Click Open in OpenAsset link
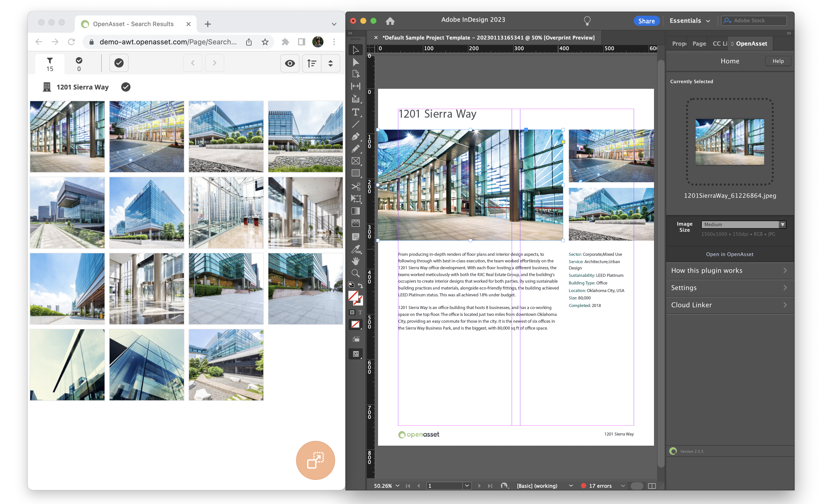This screenshot has height=504, width=824. coord(729,254)
